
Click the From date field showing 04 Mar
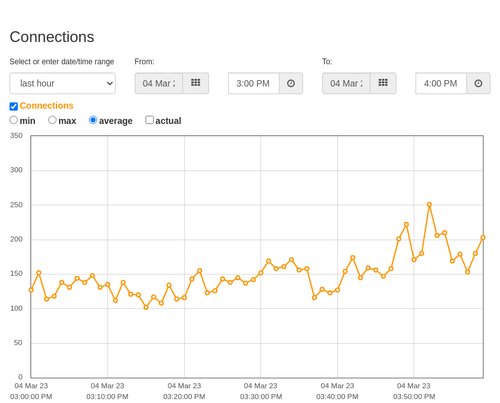[159, 83]
